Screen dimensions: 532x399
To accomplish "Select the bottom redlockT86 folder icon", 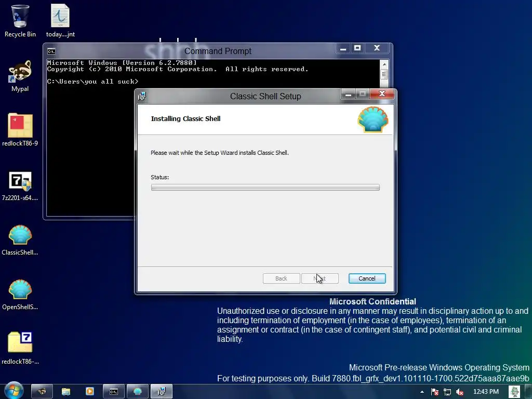I will pos(20,342).
